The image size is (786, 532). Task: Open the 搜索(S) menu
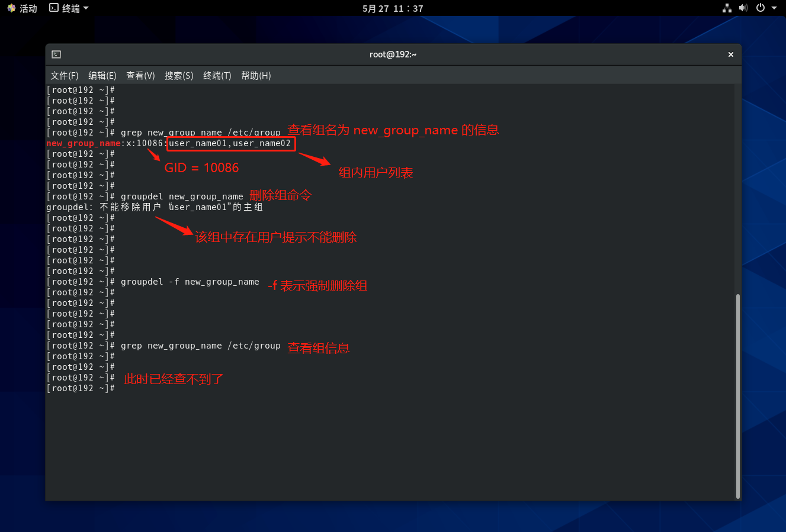(179, 76)
